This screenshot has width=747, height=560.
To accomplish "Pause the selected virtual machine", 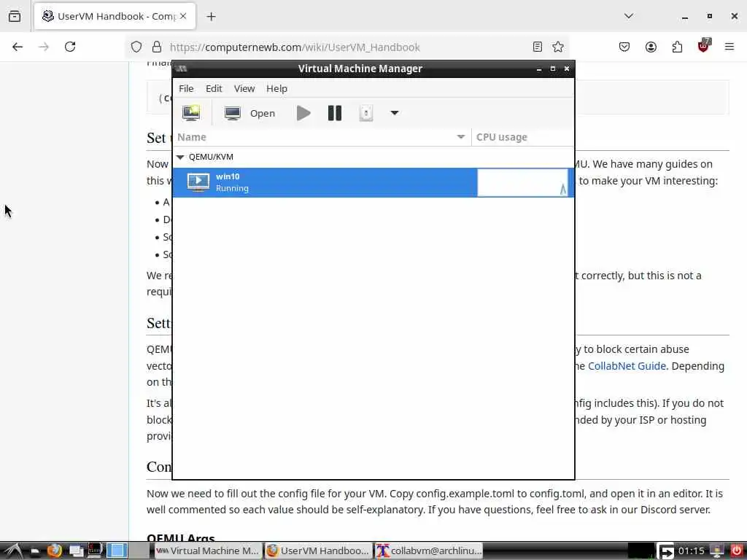I will pyautogui.click(x=334, y=113).
